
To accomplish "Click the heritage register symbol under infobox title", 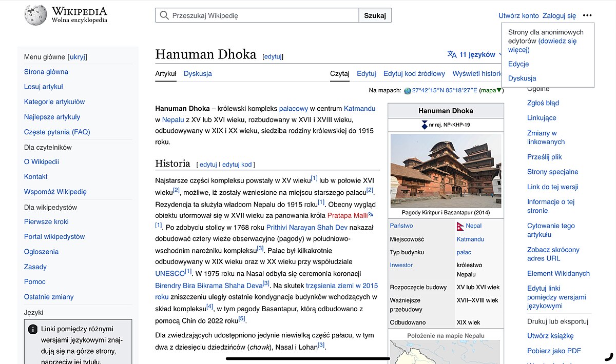I will point(424,125).
